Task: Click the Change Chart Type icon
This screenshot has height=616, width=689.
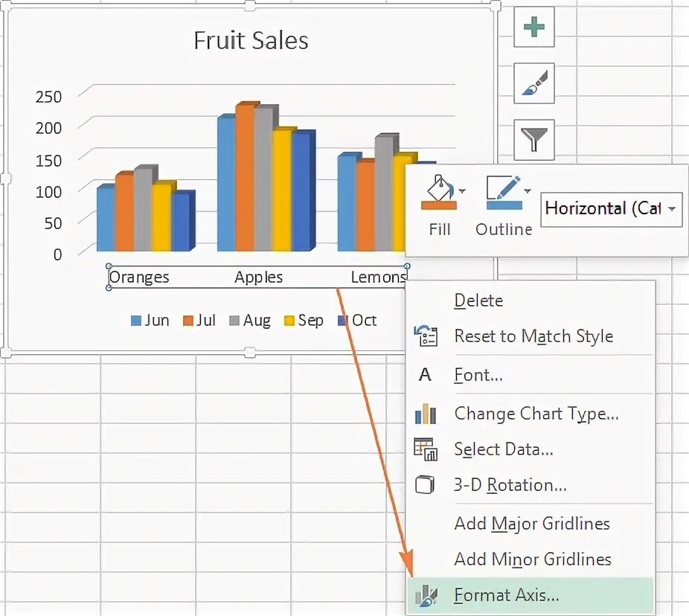Action: pos(425,414)
